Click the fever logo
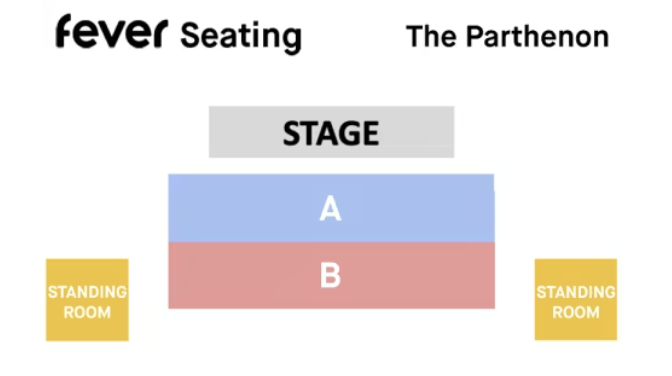672x376 pixels. 112,31
